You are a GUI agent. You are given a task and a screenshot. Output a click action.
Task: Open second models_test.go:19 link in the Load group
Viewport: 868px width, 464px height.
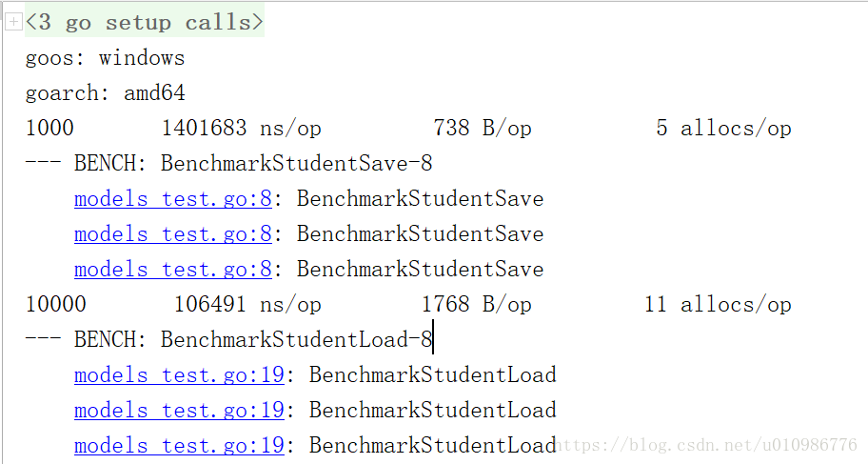(x=179, y=410)
